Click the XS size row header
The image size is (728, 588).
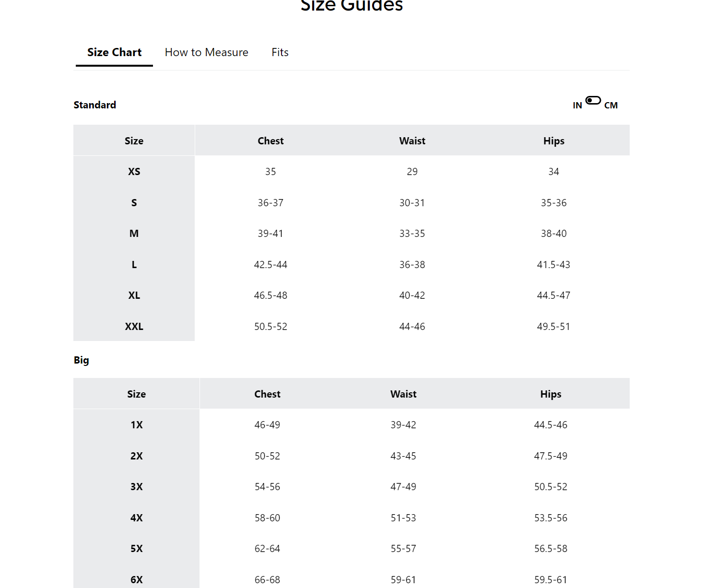pyautogui.click(x=134, y=172)
